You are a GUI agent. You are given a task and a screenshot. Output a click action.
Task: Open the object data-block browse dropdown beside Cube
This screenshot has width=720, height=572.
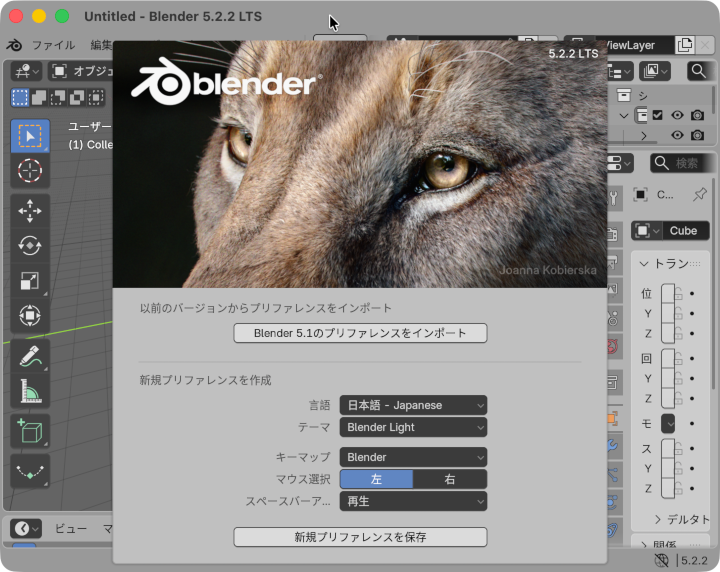(x=647, y=230)
